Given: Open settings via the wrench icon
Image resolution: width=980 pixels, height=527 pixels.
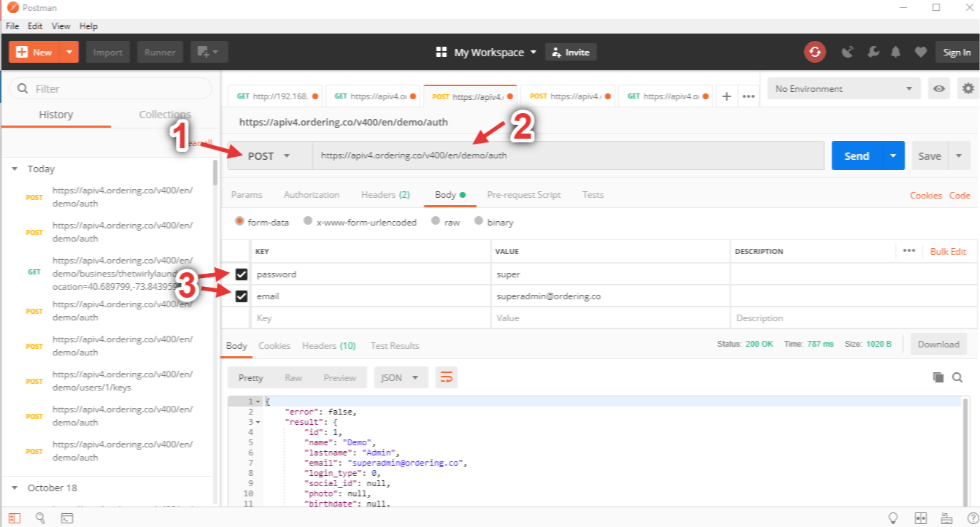Looking at the screenshot, I should (x=873, y=52).
